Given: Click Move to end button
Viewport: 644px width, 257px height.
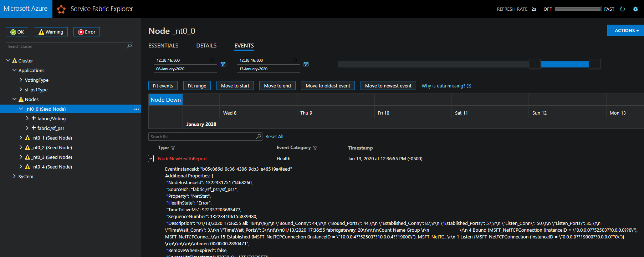Looking at the screenshot, I should tap(277, 86).
